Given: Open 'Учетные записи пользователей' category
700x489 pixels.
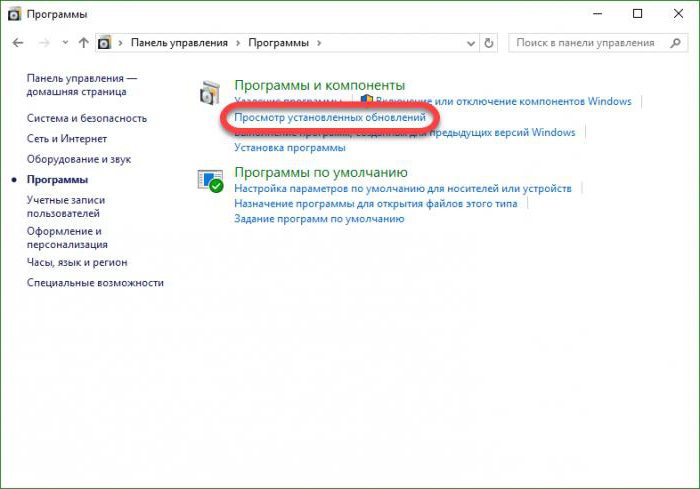Looking at the screenshot, I should [66, 207].
